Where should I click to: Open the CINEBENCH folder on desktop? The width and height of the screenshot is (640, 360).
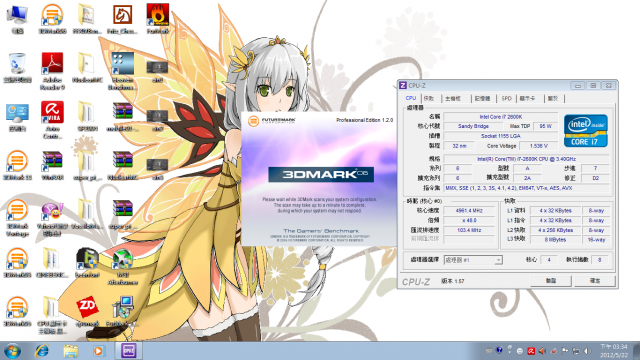[x=52, y=263]
